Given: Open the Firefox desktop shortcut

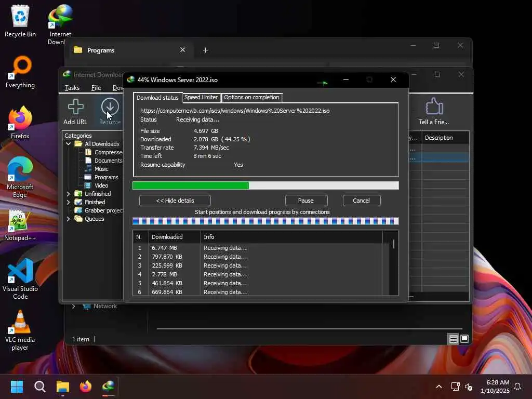Looking at the screenshot, I should [20, 123].
